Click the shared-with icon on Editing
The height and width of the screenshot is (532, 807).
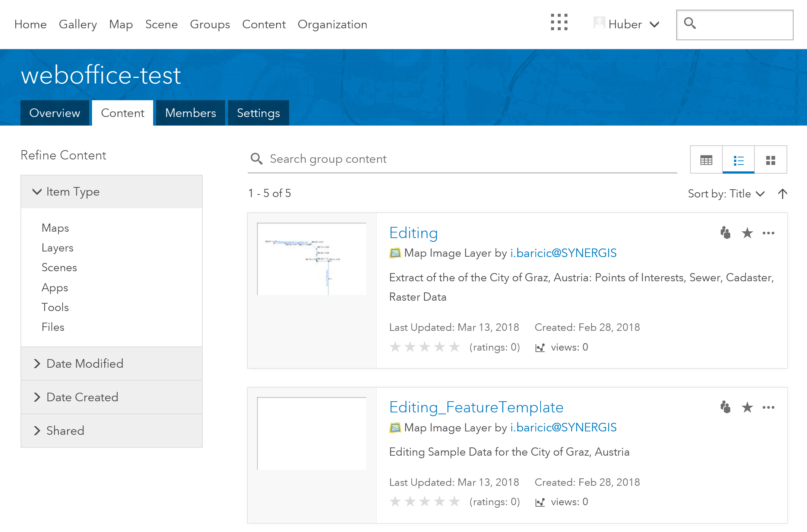(x=725, y=233)
